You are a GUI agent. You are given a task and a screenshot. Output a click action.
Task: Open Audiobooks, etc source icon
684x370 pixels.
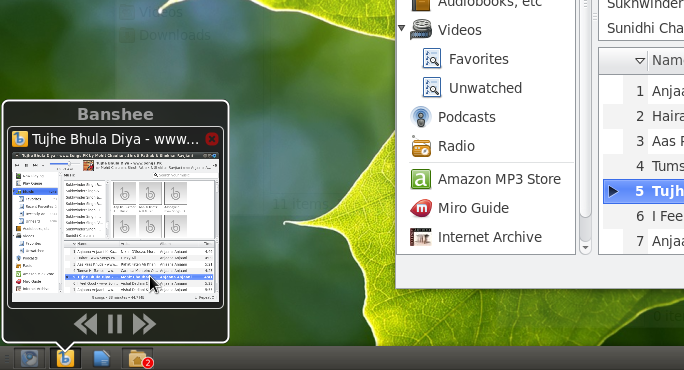[421, 4]
